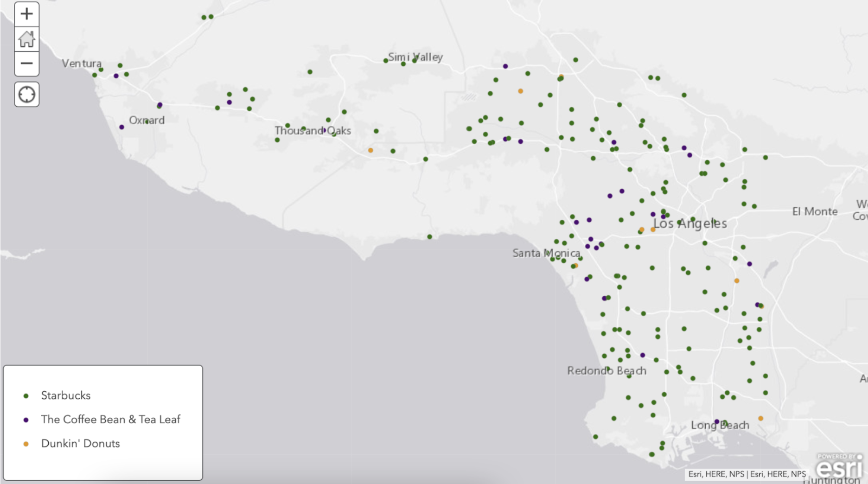This screenshot has width=868, height=484.
Task: Select the green Starbucks legend dot
Action: [x=26, y=396]
